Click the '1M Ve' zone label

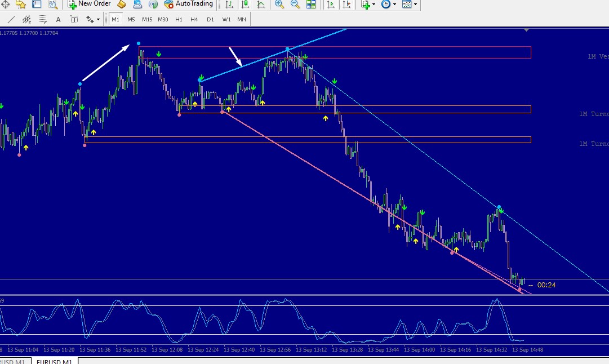tap(598, 56)
